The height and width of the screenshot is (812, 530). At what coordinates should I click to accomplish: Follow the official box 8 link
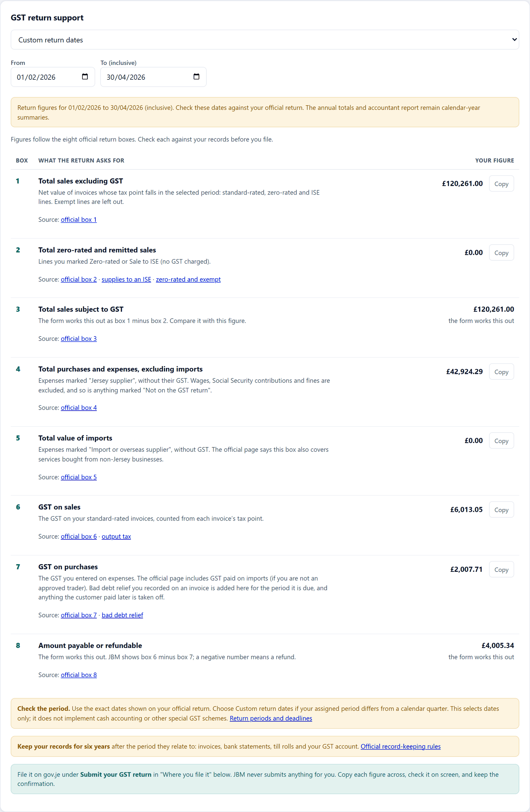[x=79, y=674]
